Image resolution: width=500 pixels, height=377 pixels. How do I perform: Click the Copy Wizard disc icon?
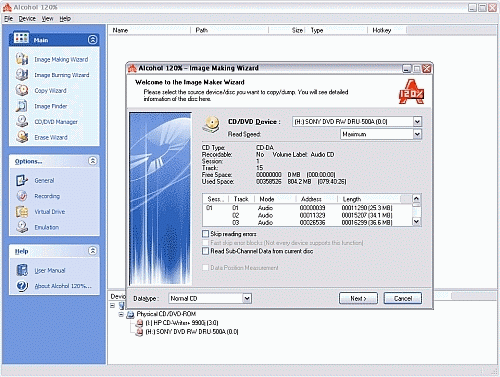[22, 90]
